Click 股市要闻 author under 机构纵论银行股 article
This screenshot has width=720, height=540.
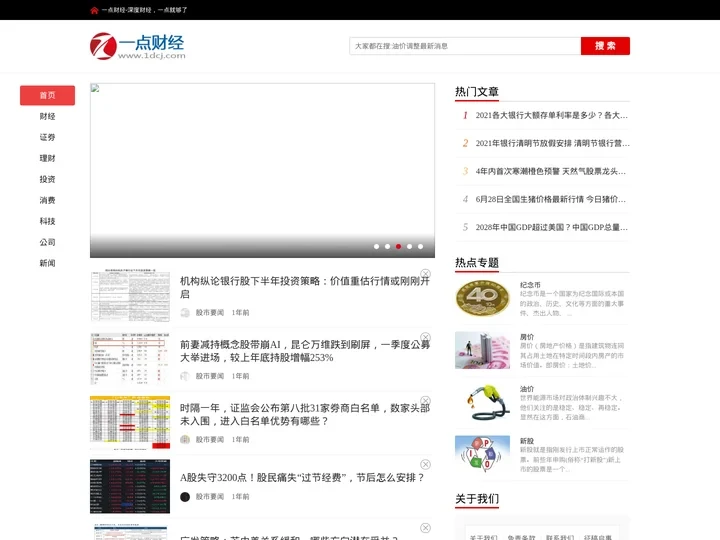[x=210, y=313]
